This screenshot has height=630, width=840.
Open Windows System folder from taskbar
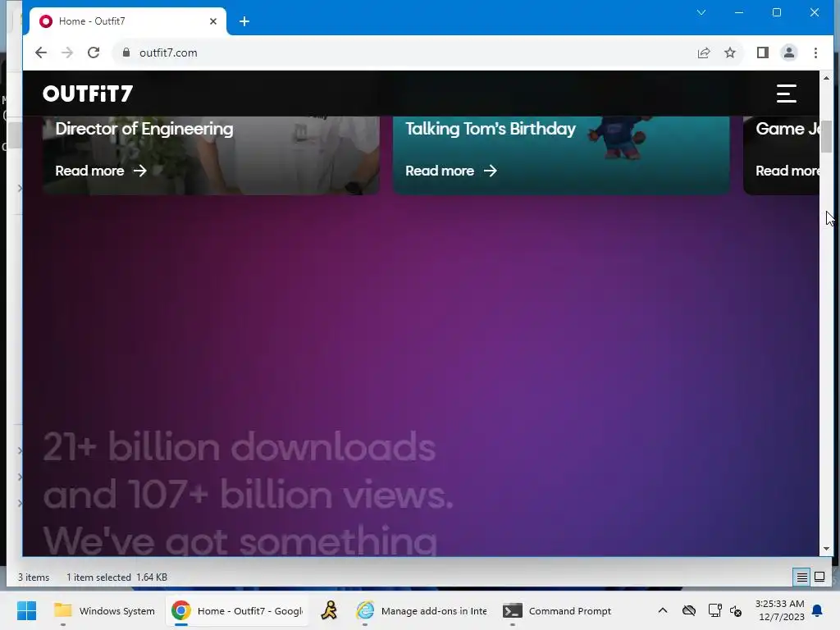pos(104,610)
